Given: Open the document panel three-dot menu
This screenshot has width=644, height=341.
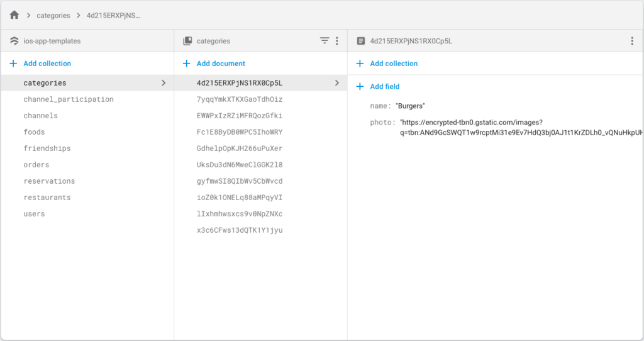Looking at the screenshot, I should [x=632, y=41].
